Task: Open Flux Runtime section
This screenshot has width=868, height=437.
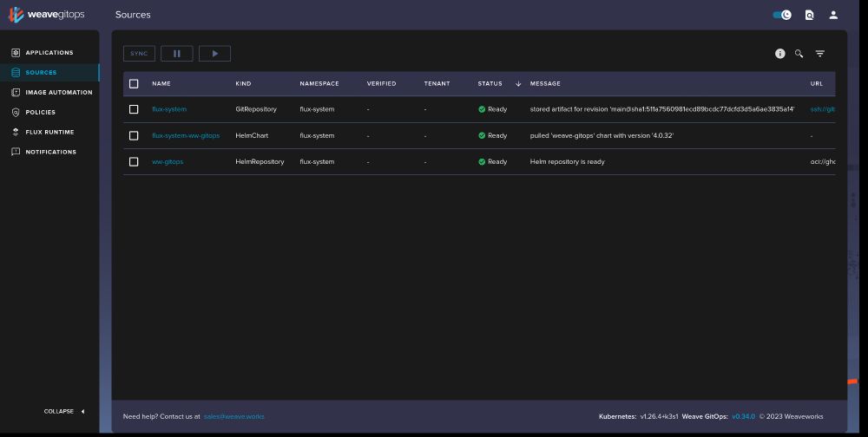Action: click(49, 132)
